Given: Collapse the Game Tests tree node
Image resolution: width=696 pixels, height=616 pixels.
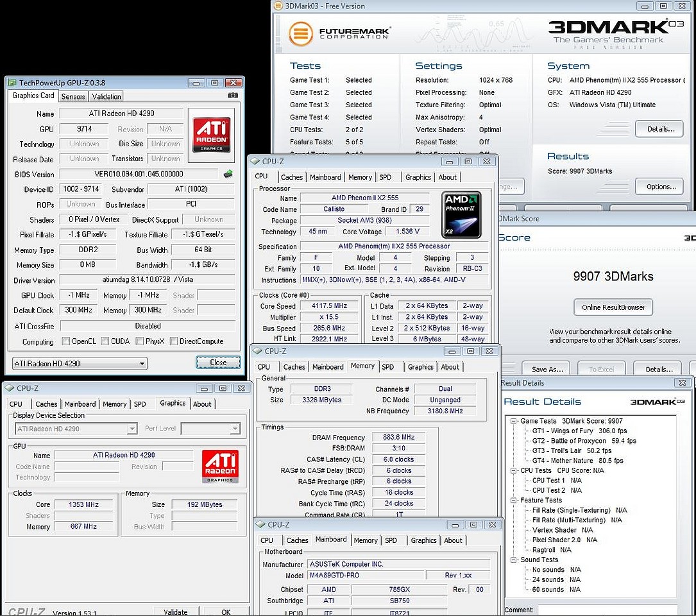Looking at the screenshot, I should [514, 421].
